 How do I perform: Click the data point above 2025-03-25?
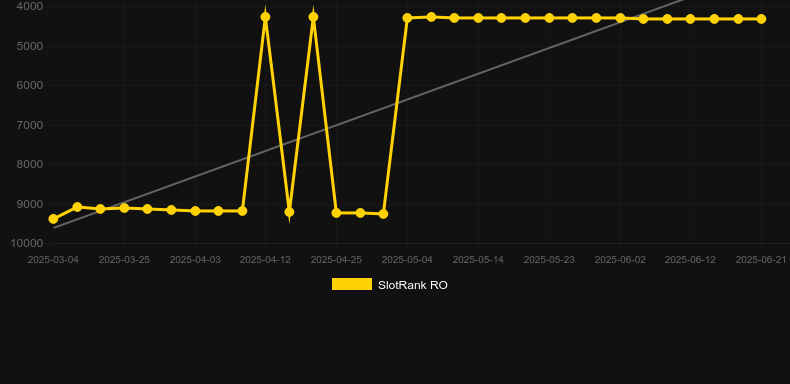click(x=124, y=208)
